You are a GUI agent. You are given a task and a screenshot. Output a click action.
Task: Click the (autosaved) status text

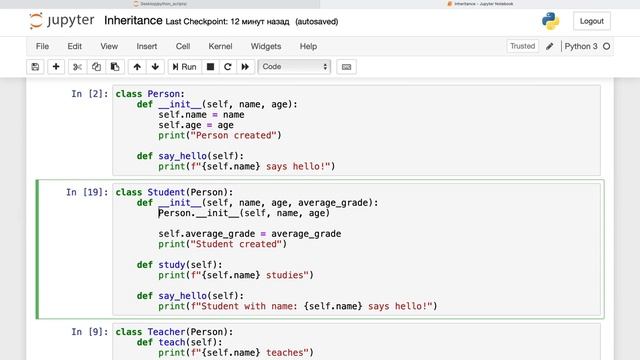pyautogui.click(x=317, y=22)
